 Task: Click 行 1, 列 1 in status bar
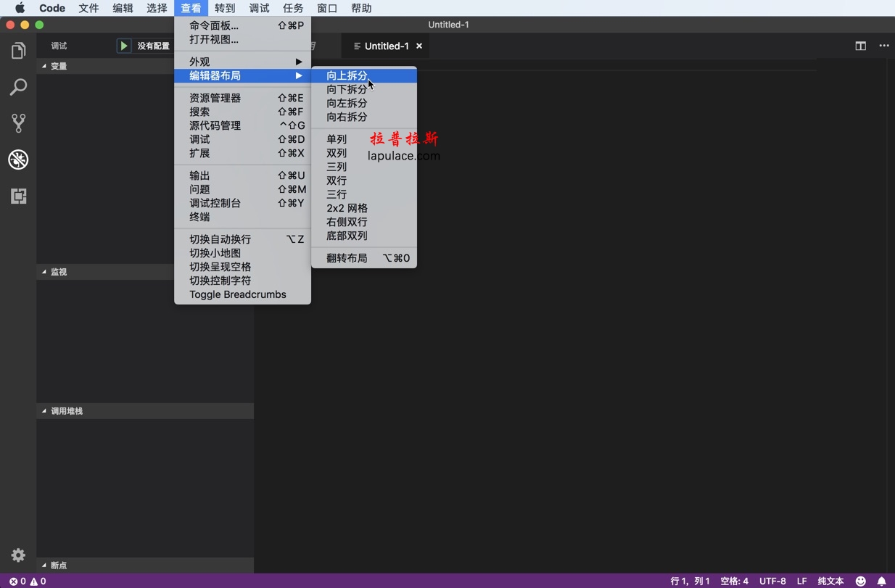(690, 581)
